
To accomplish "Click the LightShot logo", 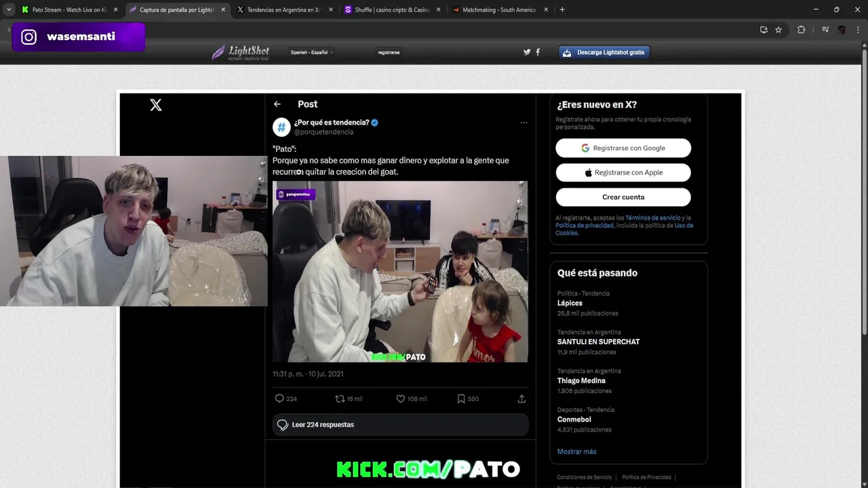I will tap(240, 52).
